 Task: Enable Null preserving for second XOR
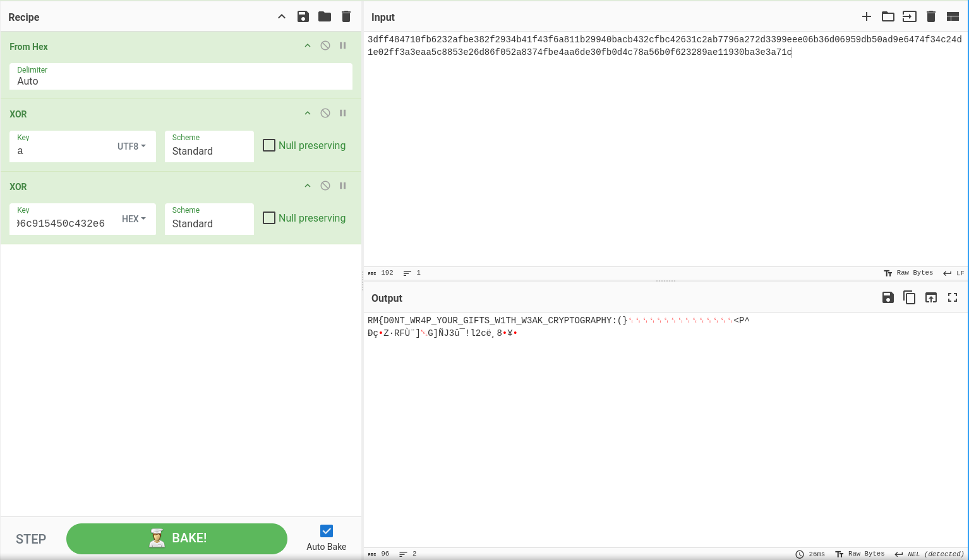[269, 218]
